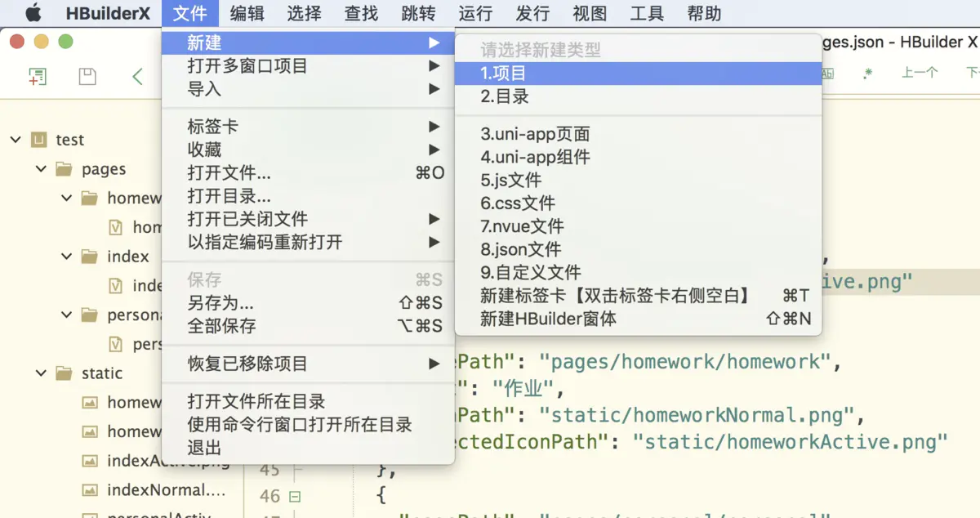Collapse the test project tree
The height and width of the screenshot is (518, 980).
16,140
